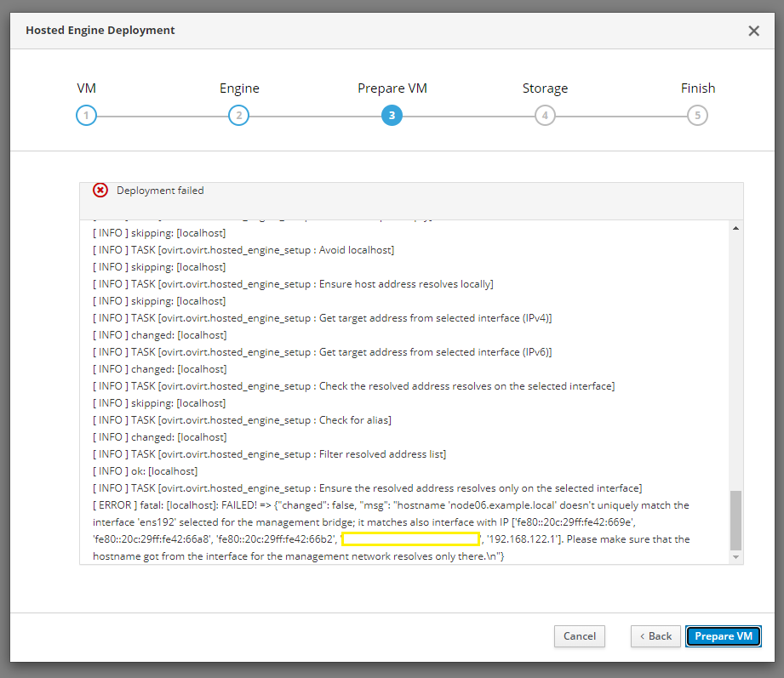Viewport: 784px width, 678px height.
Task: Click the log panel scrollbar thumb
Action: tap(735, 520)
